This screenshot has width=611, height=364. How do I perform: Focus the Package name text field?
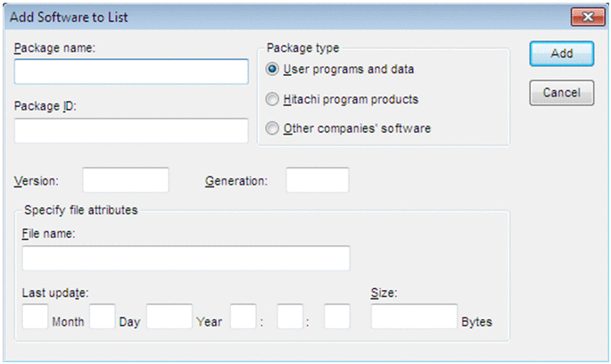[x=131, y=71]
